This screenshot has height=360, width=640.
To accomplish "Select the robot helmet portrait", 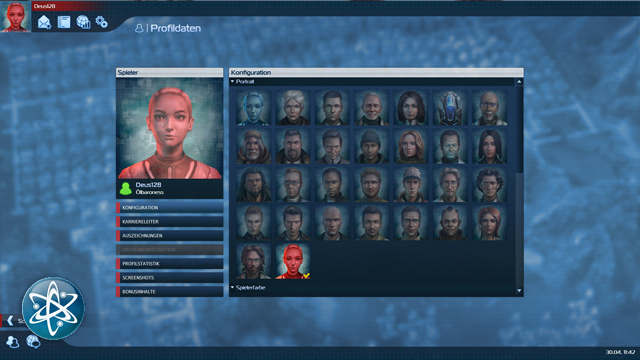I will 450,108.
